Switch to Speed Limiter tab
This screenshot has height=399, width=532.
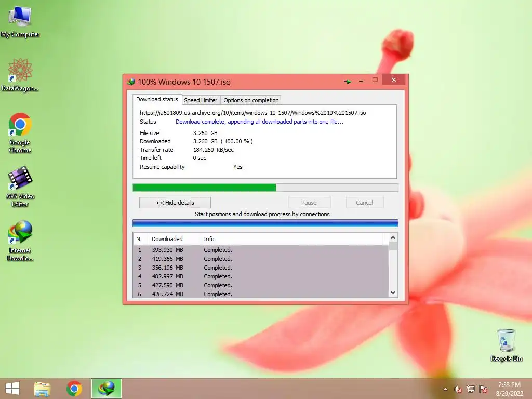click(201, 100)
